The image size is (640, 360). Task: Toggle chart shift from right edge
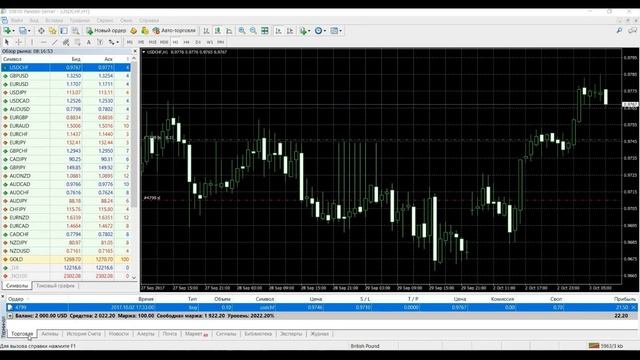290,31
